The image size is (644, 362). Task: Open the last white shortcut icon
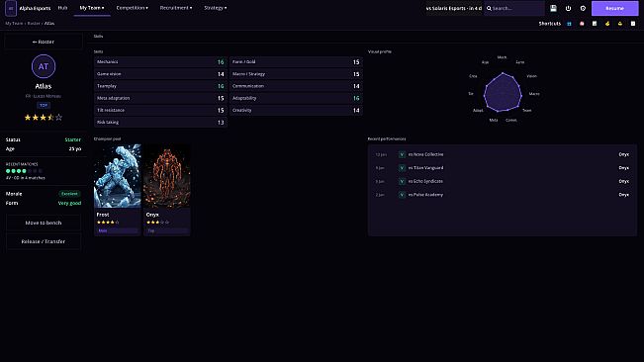[632, 24]
